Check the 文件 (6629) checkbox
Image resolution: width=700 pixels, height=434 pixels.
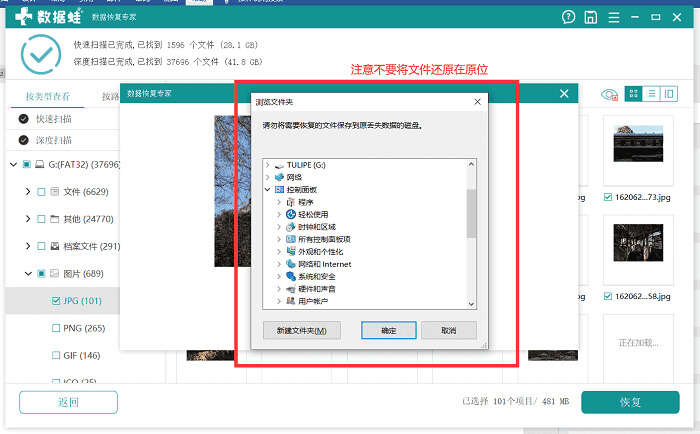pos(41,192)
